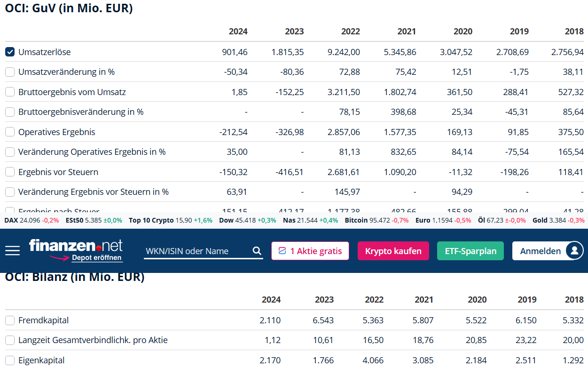
Task: Click the finanzen.net logo
Action: (x=76, y=246)
